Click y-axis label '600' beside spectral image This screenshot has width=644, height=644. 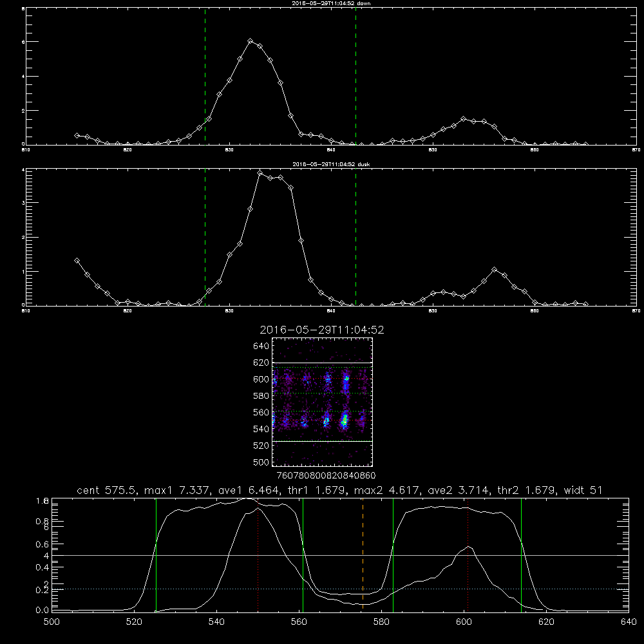261,379
